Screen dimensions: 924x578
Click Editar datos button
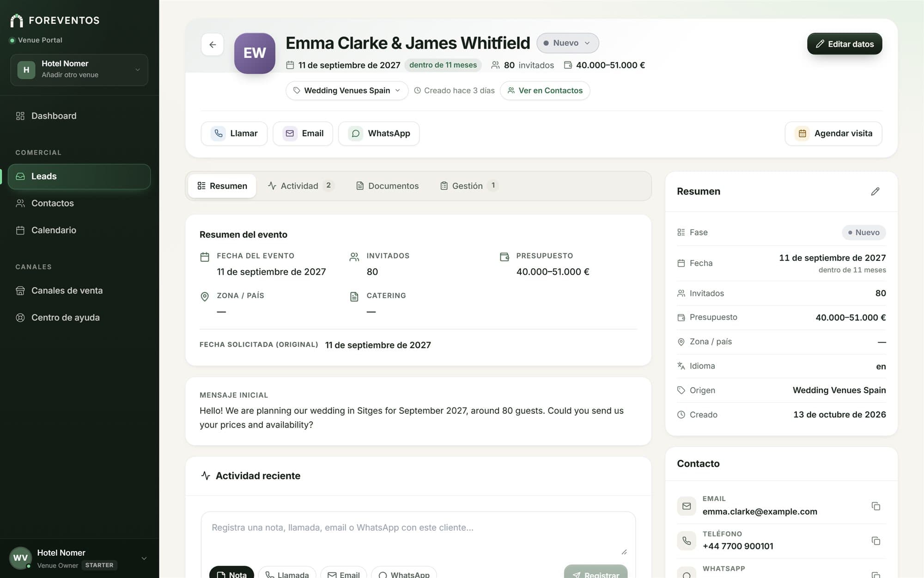845,44
